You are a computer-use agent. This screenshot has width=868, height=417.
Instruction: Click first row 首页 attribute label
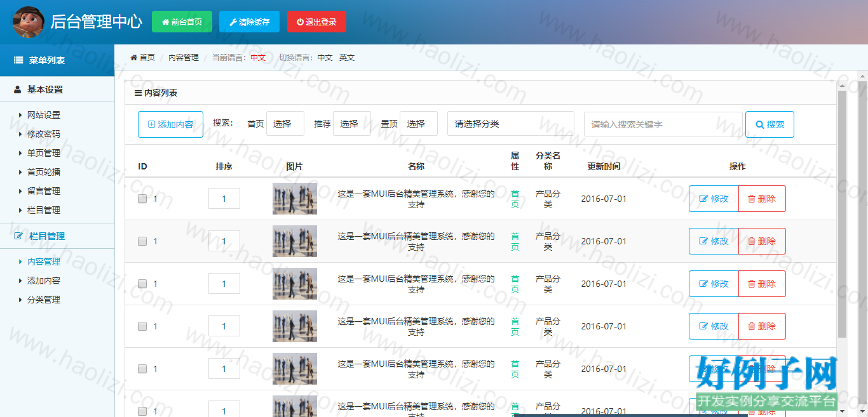click(515, 199)
